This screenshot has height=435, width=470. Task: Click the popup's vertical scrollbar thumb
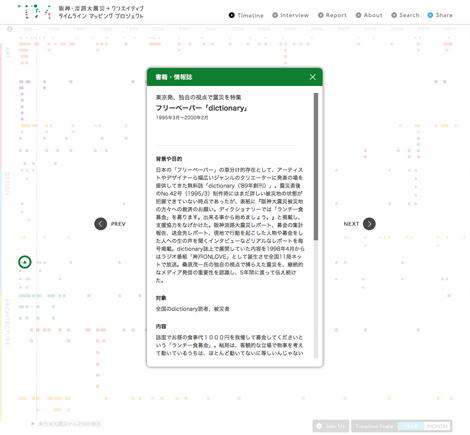point(316,167)
